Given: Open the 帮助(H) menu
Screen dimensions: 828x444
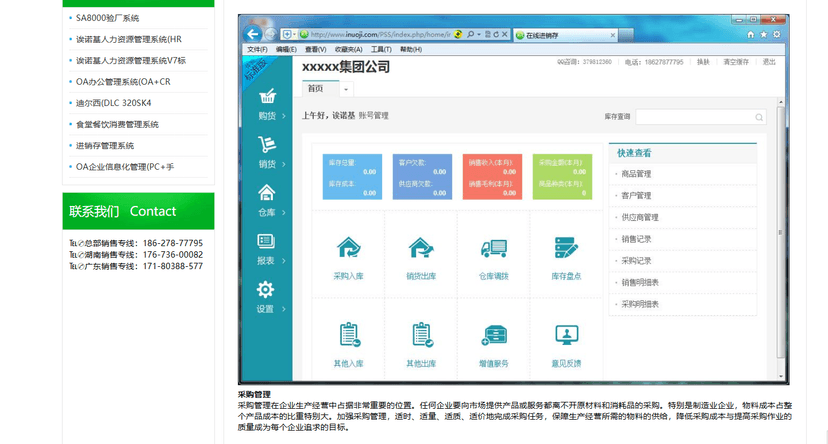Looking at the screenshot, I should point(411,49).
